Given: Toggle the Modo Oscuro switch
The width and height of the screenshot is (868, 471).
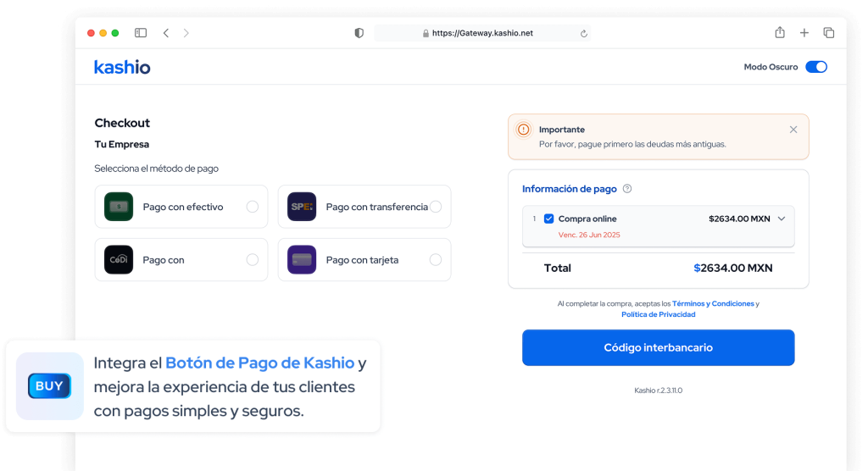Looking at the screenshot, I should (x=815, y=67).
